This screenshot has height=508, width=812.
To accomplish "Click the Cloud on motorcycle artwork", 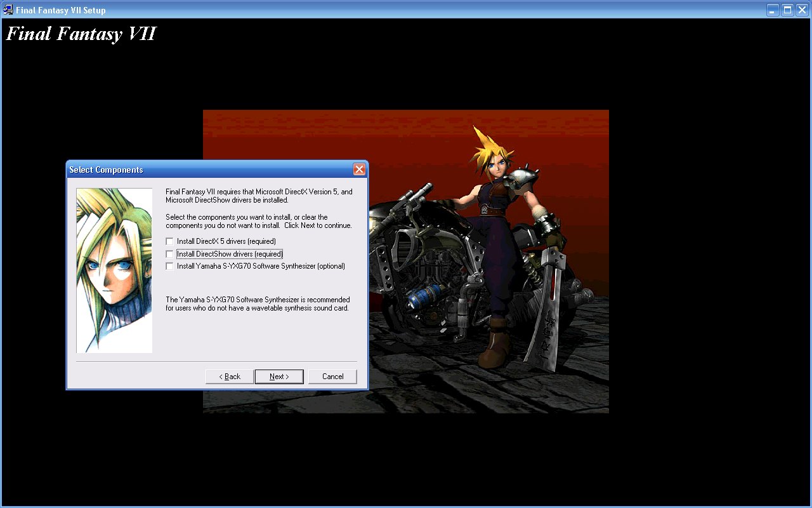I will (x=406, y=262).
